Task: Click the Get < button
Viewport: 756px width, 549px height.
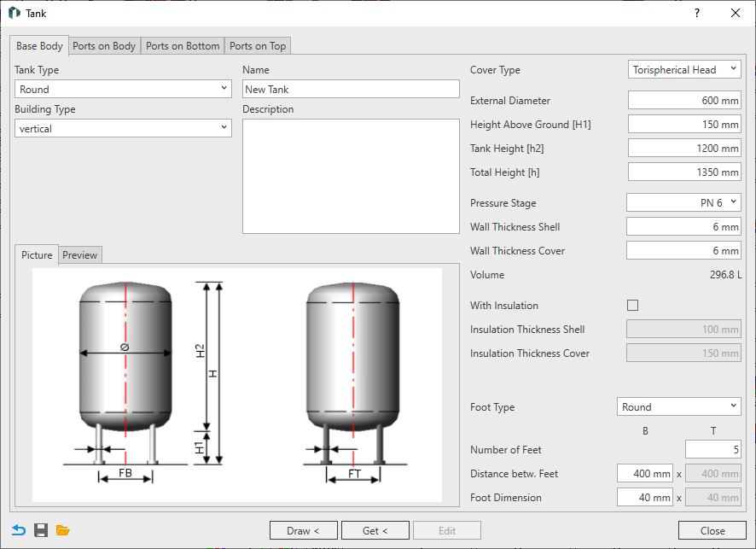Action: click(375, 531)
